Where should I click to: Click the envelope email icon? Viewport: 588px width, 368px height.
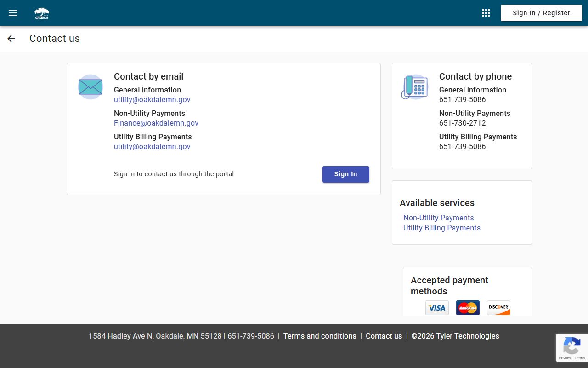[x=90, y=87]
